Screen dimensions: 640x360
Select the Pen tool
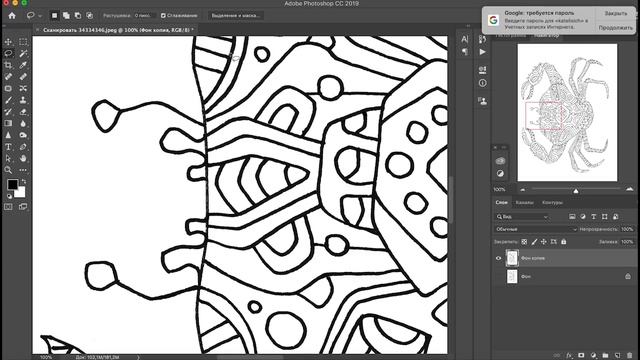click(23, 147)
